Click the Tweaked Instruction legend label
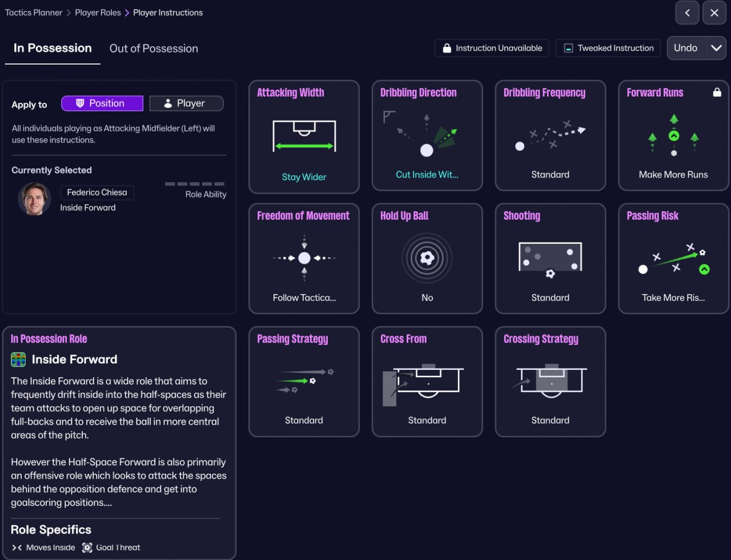 click(x=616, y=49)
